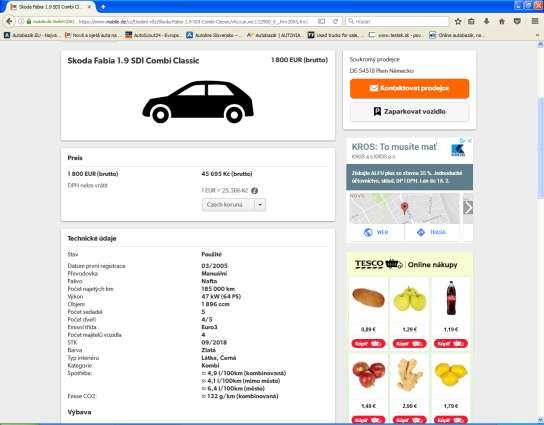544x425 pixels.
Task: Reload the page with the refresh icon
Action: [x=335, y=21]
